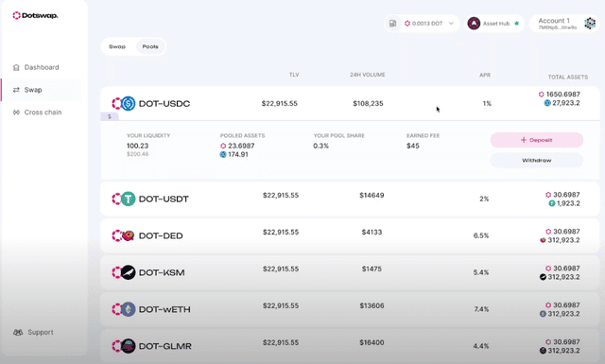Toggle the small $ tag under DOT-USDC
Screen dimensions: 605x364
(110, 116)
